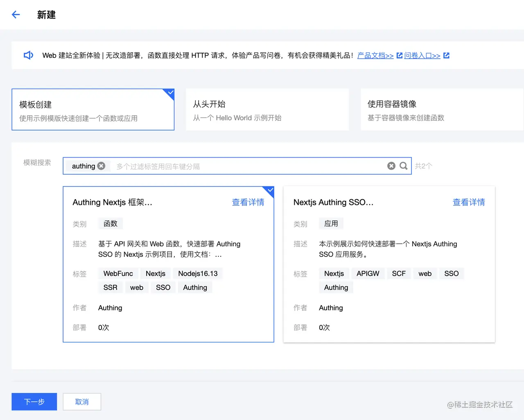Click the WebFunc tag
This screenshot has width=524, height=420.
click(x=118, y=274)
